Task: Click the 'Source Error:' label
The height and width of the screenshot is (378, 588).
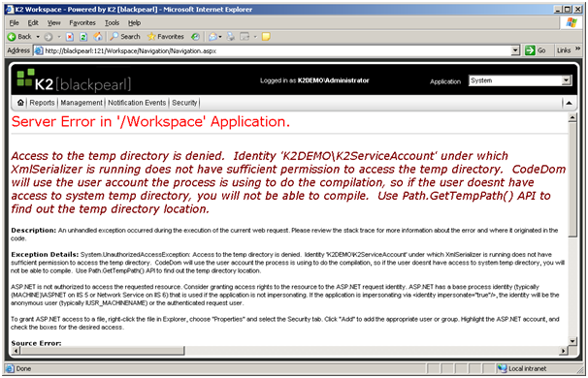Action: click(36, 343)
